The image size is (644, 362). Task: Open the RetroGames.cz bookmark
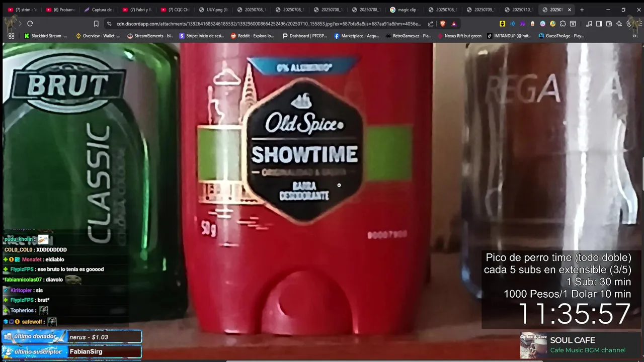pos(409,36)
